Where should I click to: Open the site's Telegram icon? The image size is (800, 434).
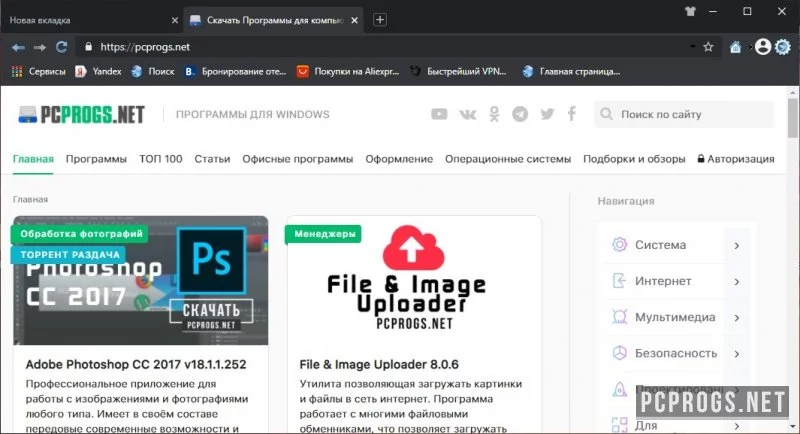(520, 114)
